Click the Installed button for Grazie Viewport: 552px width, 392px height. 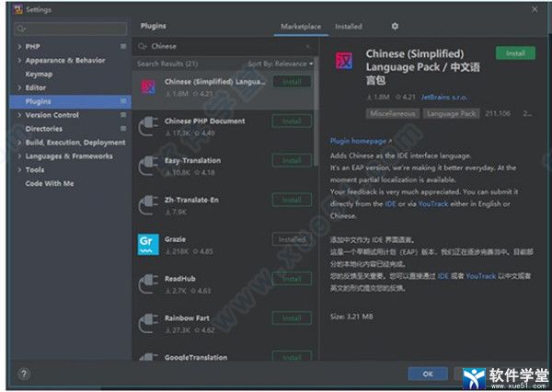coord(292,239)
